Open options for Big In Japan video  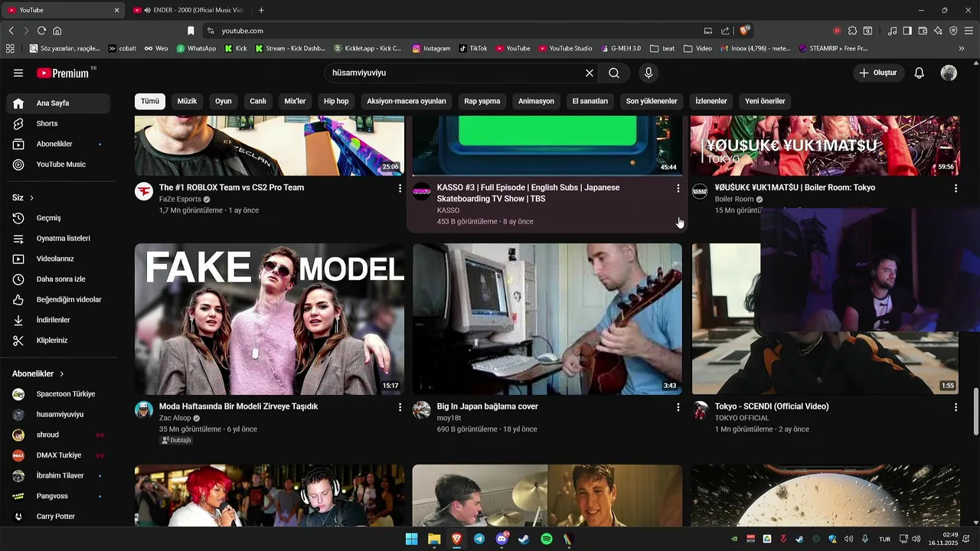[x=678, y=408]
